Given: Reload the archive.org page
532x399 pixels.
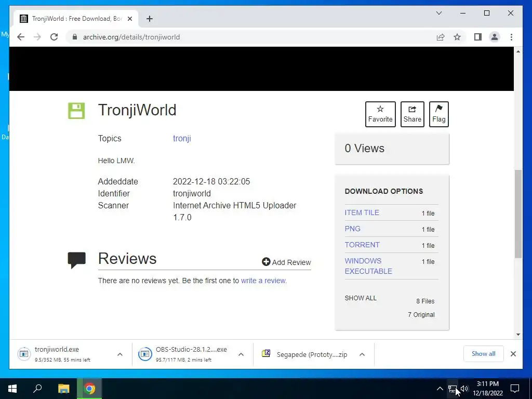Looking at the screenshot, I should (54, 37).
